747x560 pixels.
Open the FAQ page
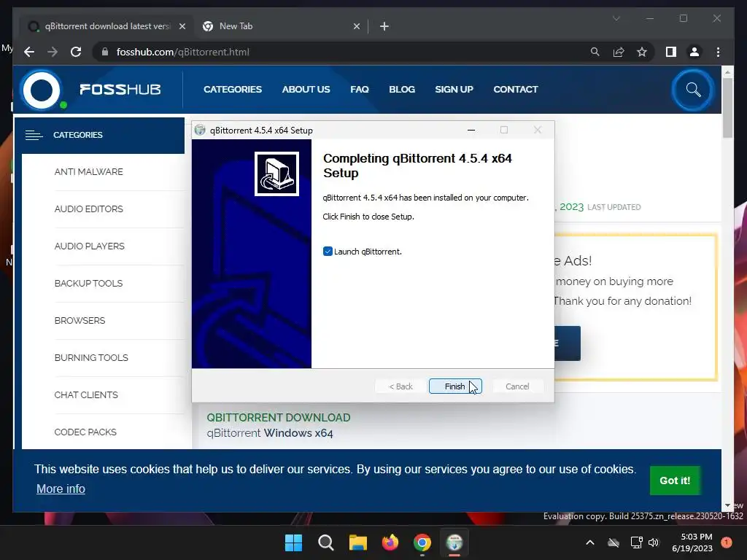tap(360, 89)
